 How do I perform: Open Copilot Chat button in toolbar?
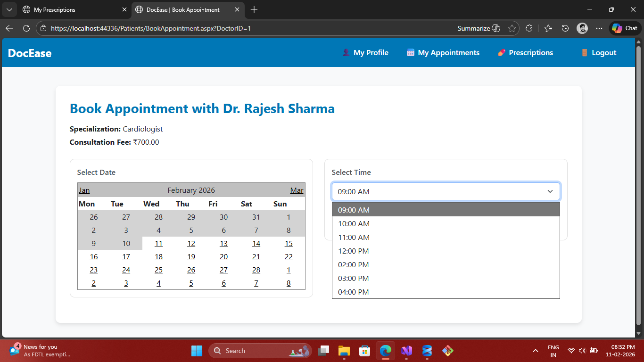625,28
